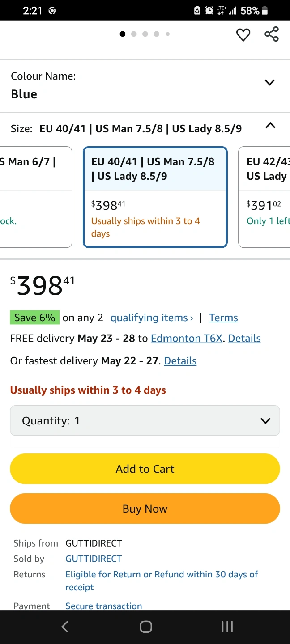Tap the first image carousel dot

[x=123, y=34]
